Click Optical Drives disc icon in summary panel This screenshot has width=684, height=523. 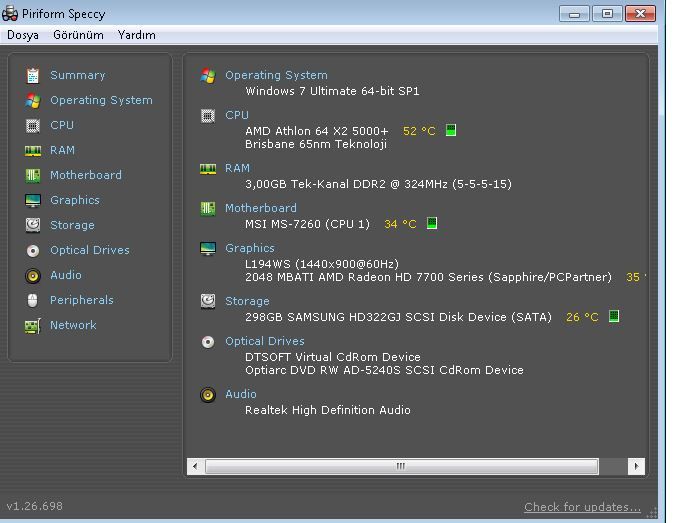pos(208,342)
